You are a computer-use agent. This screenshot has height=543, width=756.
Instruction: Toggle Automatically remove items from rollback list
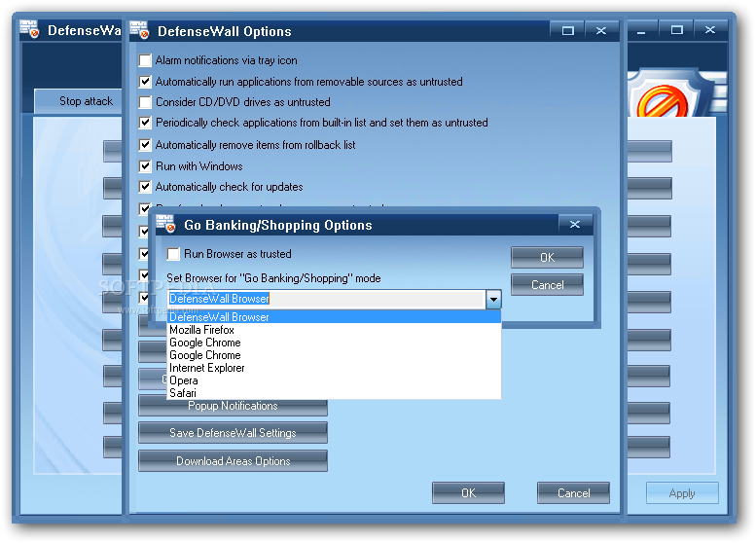pyautogui.click(x=145, y=145)
